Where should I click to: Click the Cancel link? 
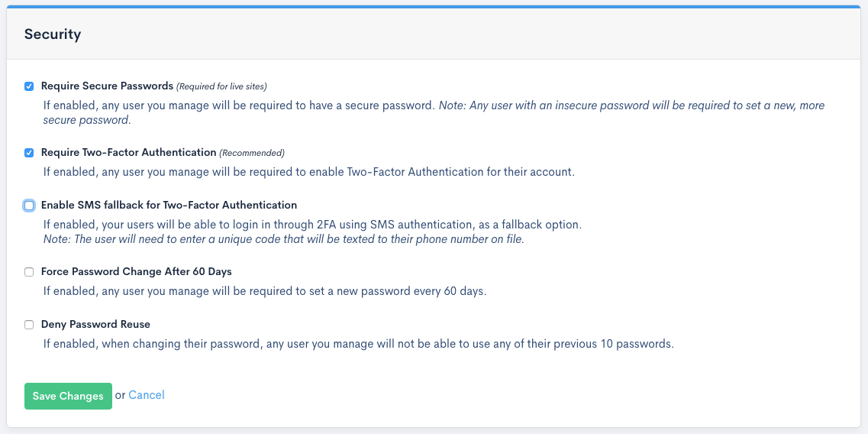147,395
